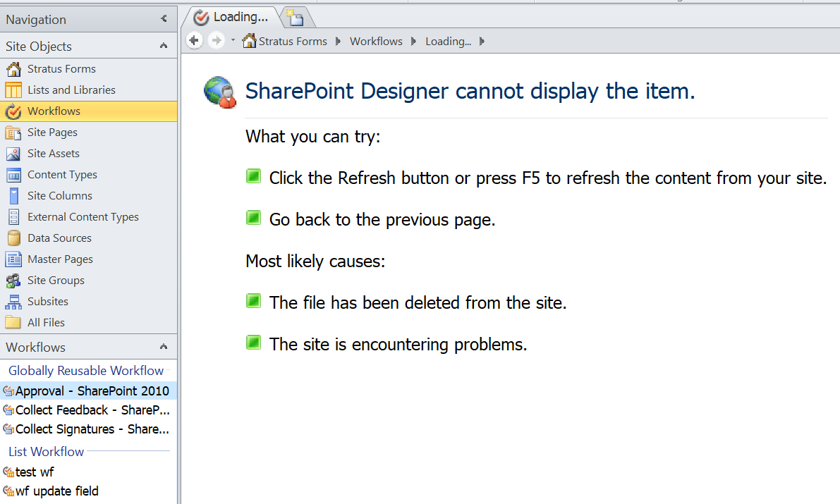Click the External Content Types icon
Screen dimensions: 840x504
(14, 217)
